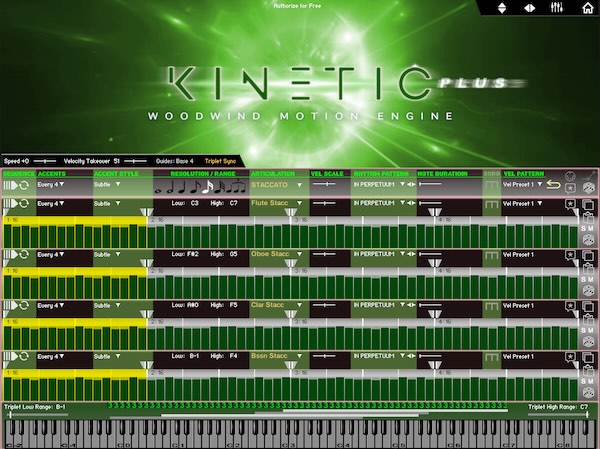Click Guides: Base 4 setting
This screenshot has height=449, width=600.
coord(174,161)
